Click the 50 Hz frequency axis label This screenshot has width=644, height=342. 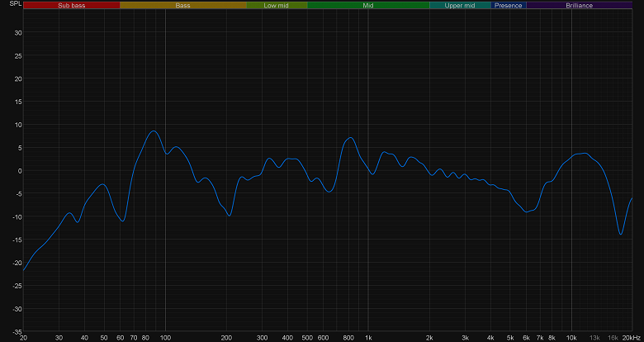(104, 338)
